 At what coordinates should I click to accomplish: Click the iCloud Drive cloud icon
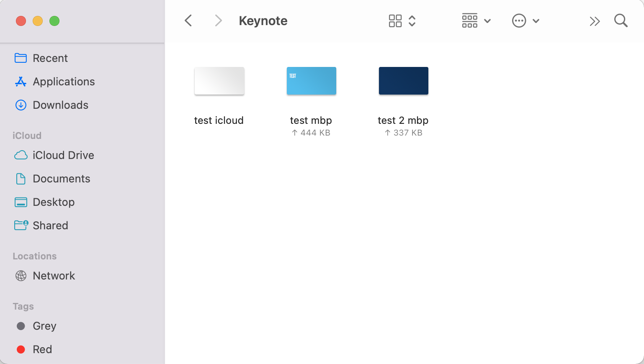[21, 155]
